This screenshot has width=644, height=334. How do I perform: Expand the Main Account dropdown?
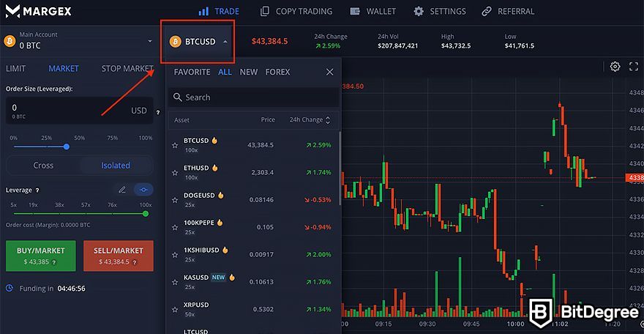click(150, 41)
